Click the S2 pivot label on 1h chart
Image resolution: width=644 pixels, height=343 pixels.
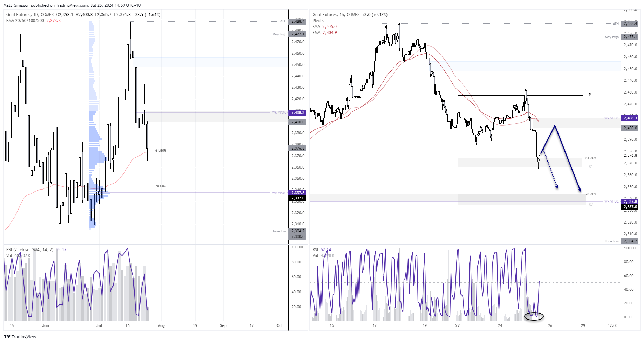pyautogui.click(x=591, y=205)
